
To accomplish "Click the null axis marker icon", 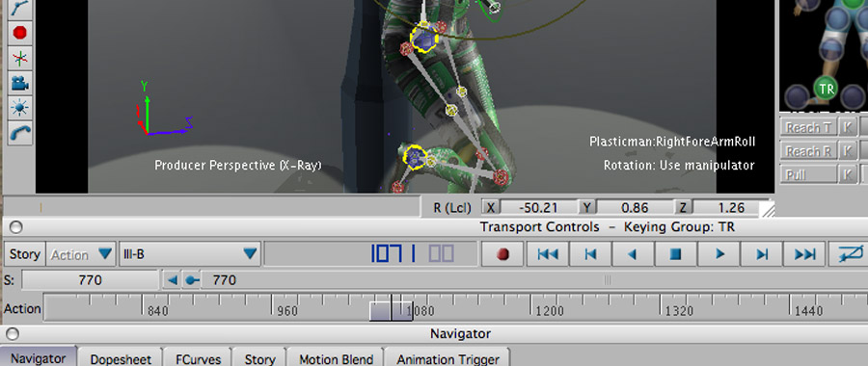I will pyautogui.click(x=20, y=58).
